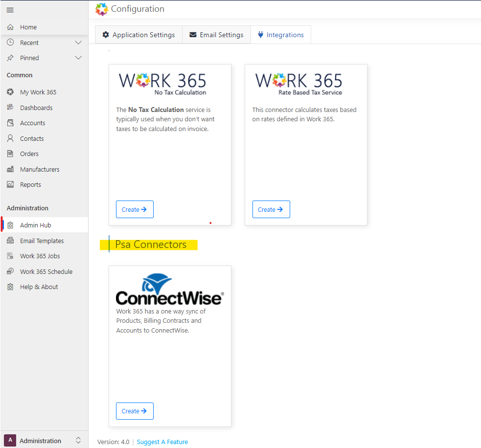The width and height of the screenshot is (481, 448).
Task: Create the No Tax Calculation connector
Action: [x=135, y=209]
